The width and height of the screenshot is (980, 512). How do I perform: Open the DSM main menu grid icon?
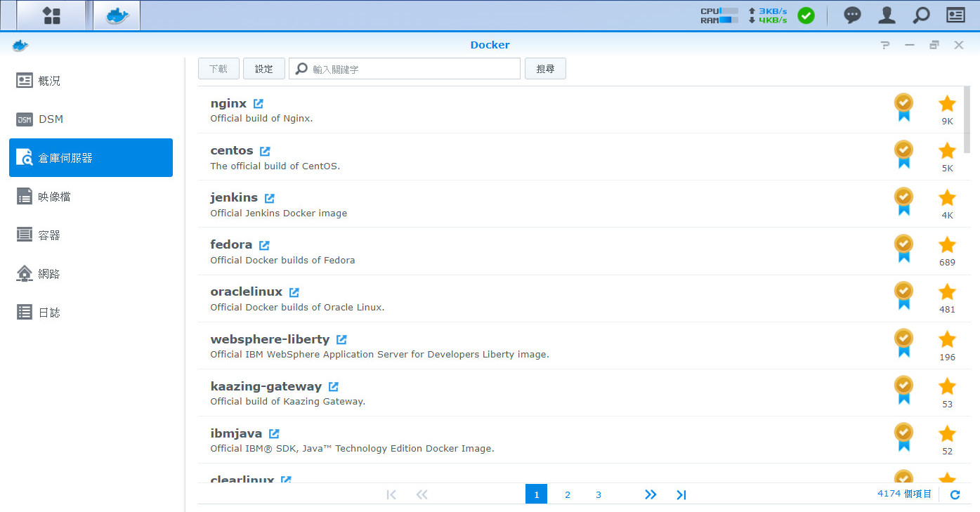click(x=52, y=15)
